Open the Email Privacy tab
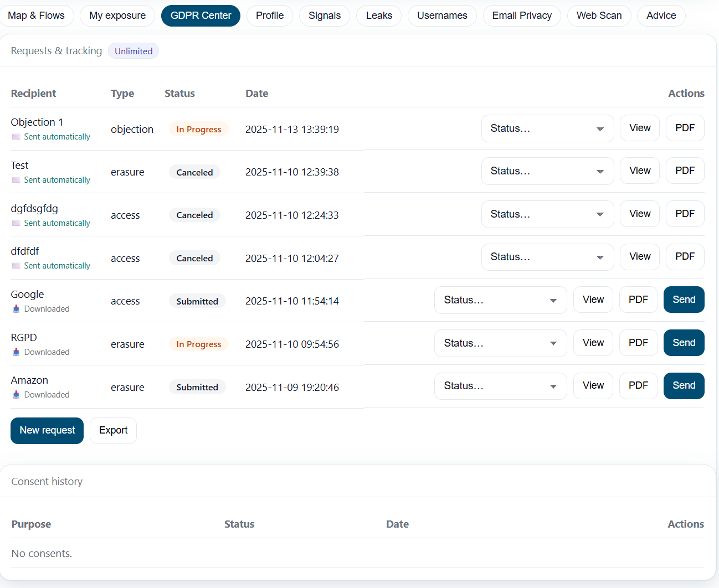Screen dimensions: 719x588 click(x=521, y=16)
